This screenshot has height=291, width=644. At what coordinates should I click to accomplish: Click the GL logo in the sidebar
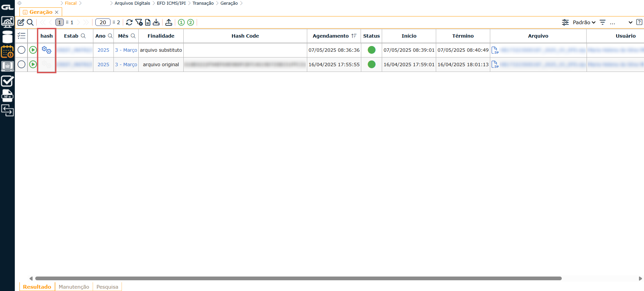click(7, 7)
